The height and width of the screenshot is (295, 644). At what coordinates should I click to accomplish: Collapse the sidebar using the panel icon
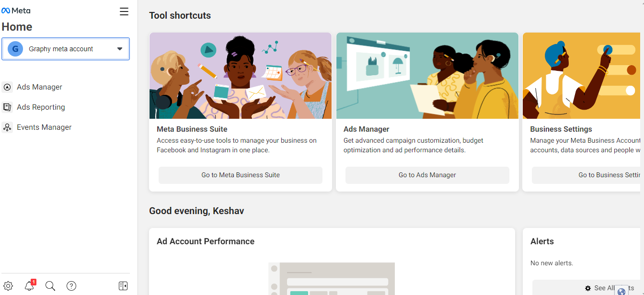tap(123, 286)
